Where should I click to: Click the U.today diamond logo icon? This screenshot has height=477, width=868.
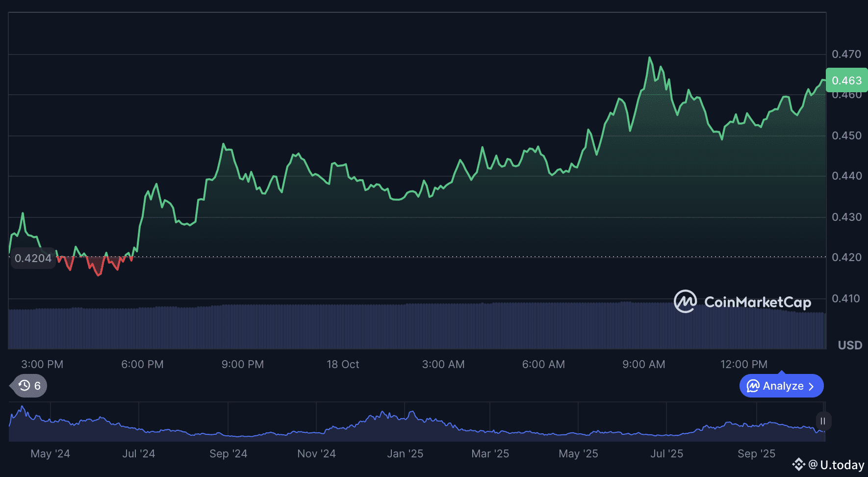798,464
